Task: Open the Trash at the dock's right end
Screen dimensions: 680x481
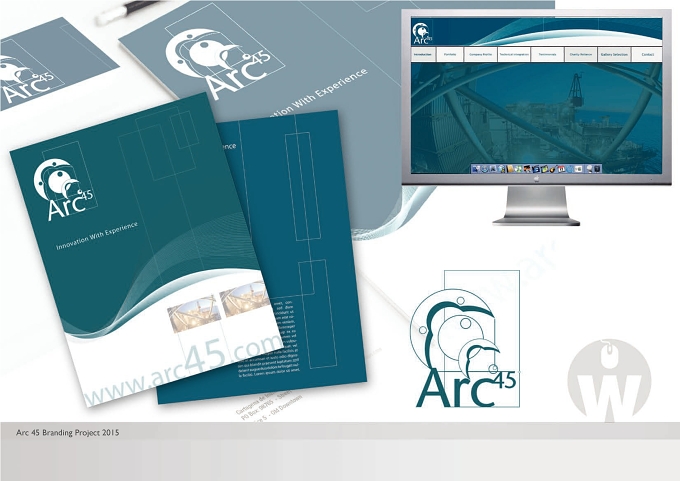Action: coord(597,169)
